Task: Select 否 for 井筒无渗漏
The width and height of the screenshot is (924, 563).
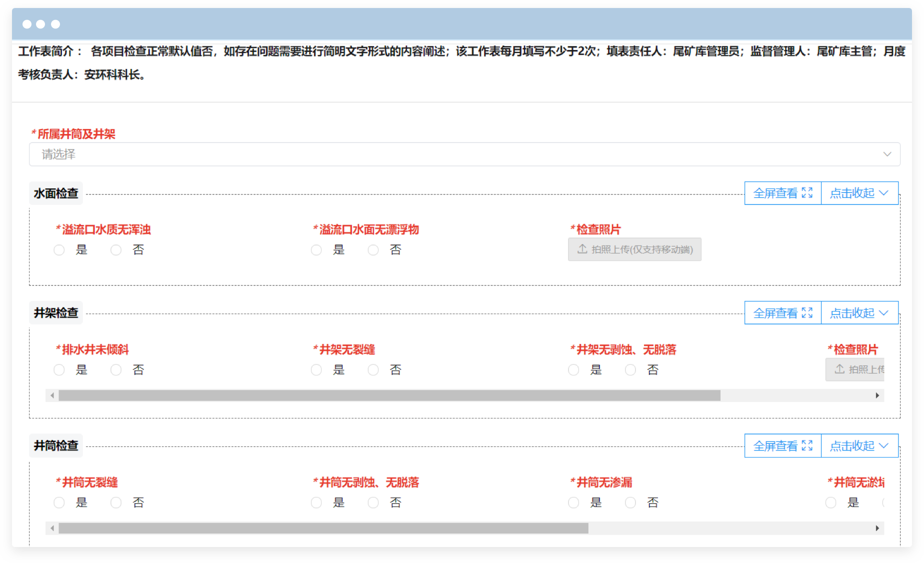Action: 630,502
